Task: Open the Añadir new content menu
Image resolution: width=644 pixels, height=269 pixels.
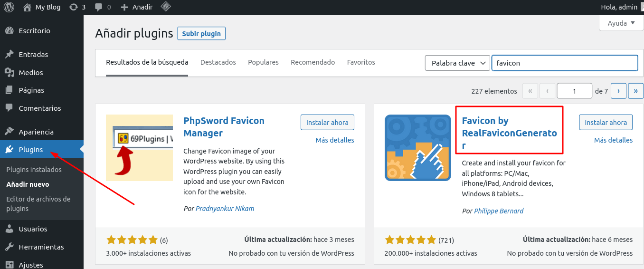Action: pos(137,7)
